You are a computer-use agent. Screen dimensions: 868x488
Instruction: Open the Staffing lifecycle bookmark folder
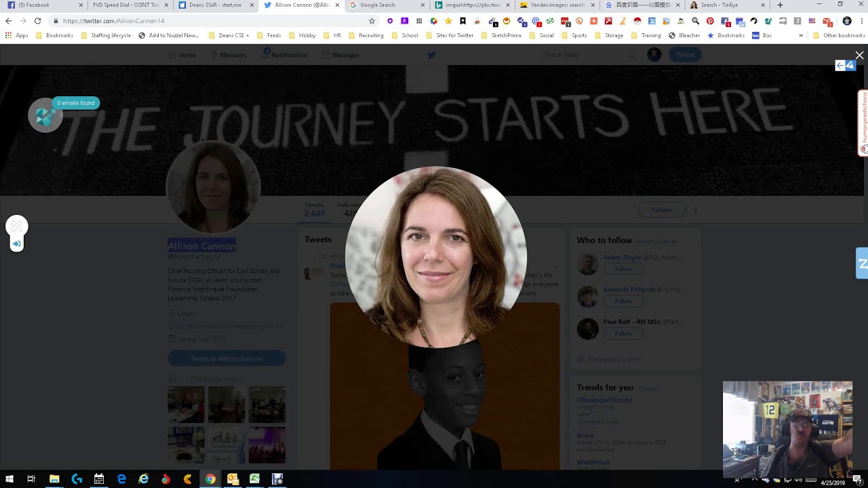pos(106,35)
